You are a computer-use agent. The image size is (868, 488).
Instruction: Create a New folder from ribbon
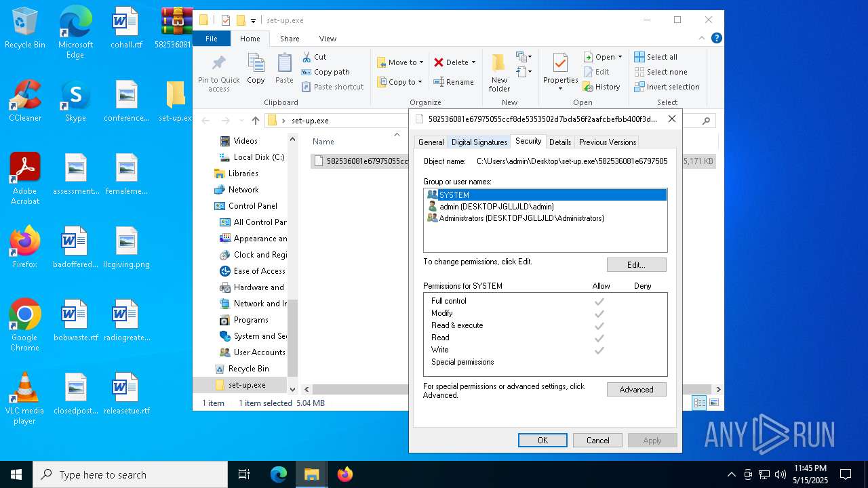point(499,73)
